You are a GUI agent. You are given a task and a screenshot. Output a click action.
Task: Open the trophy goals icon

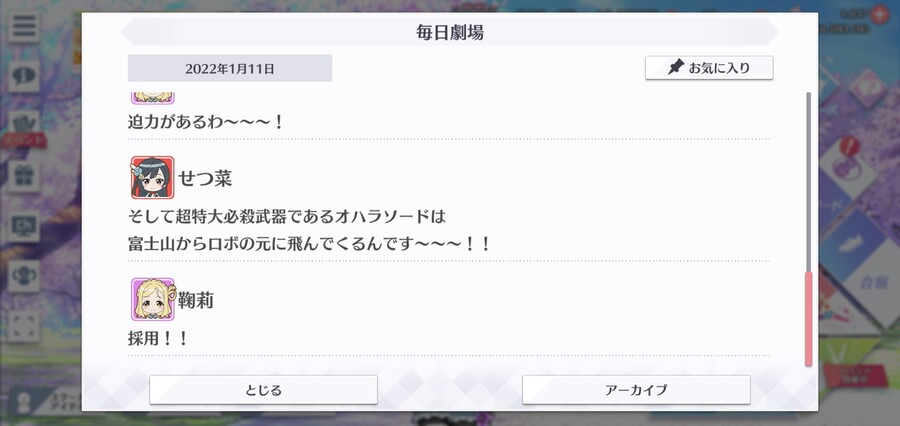[24, 276]
